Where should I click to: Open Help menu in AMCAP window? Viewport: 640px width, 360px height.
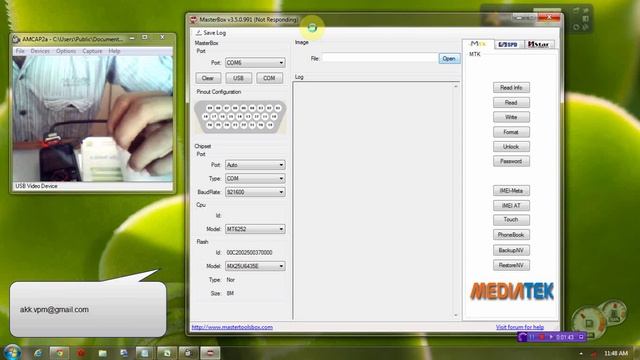(114, 51)
